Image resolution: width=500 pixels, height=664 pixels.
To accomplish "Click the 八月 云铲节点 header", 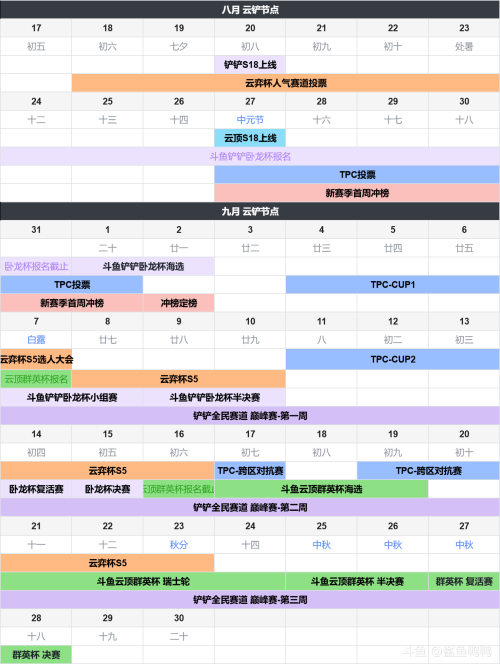I will pos(250,9).
